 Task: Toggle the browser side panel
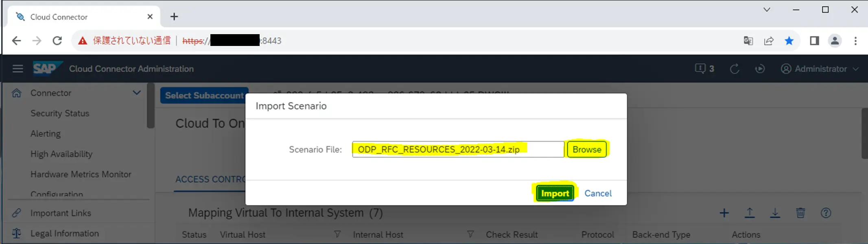[x=814, y=41]
